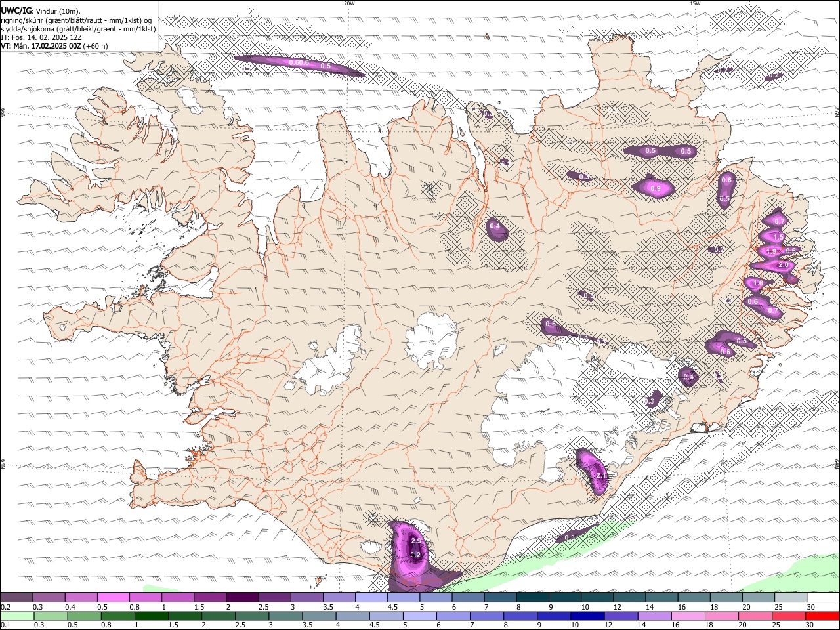The width and height of the screenshot is (840, 630).
Task: Click the 'slydda/snjókoma (grátt/bleikt/grænt - mm/1klst)' line
Action: [x=78, y=29]
